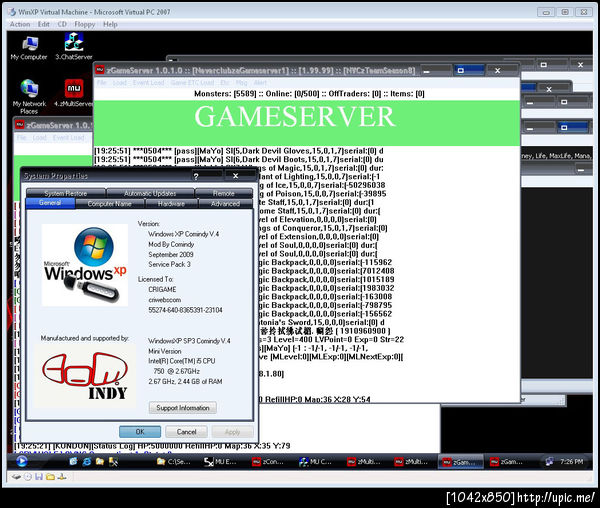Open the Help menu in Virtual PC

[x=110, y=24]
